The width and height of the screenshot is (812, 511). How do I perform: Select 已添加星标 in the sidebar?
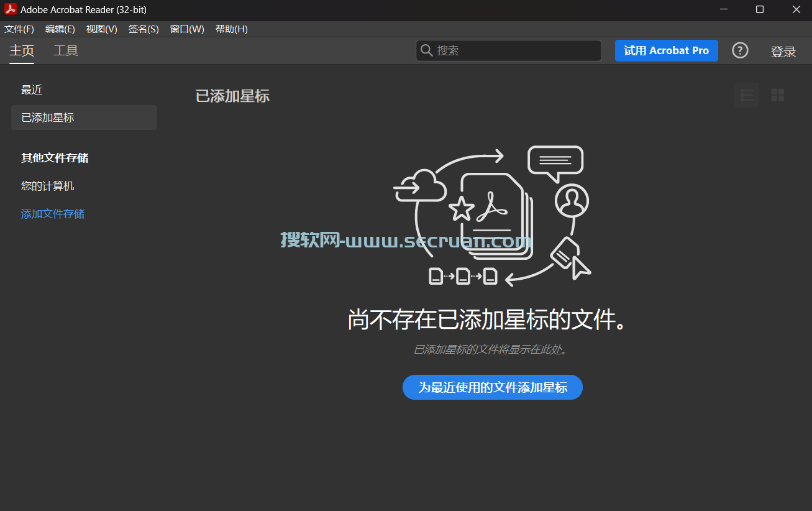[84, 117]
